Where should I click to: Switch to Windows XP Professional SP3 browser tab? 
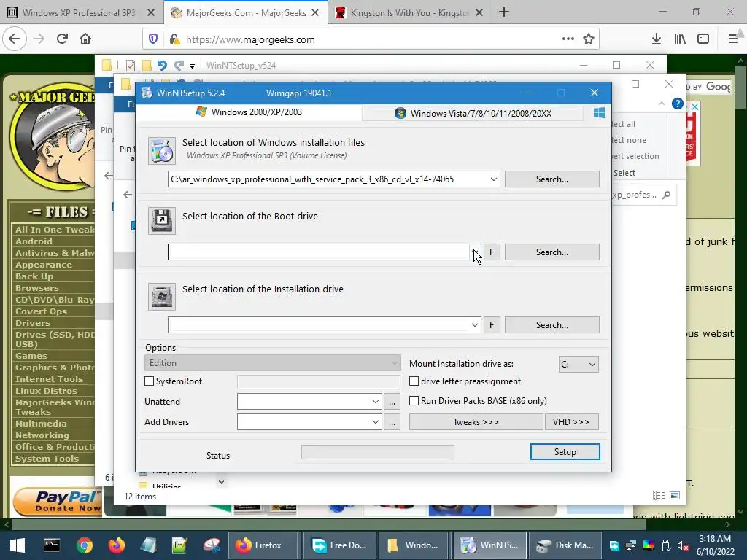coord(81,13)
